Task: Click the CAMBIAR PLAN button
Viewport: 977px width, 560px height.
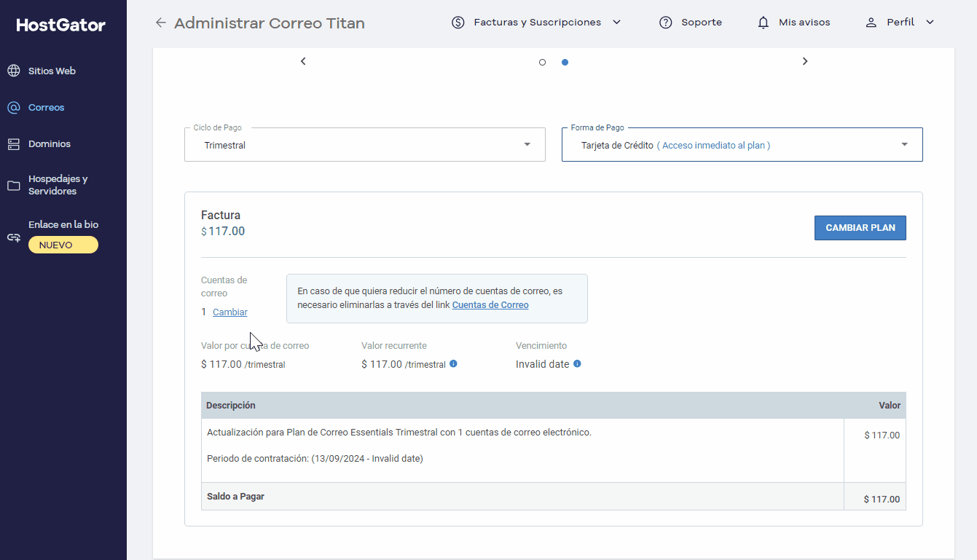Action: point(860,228)
